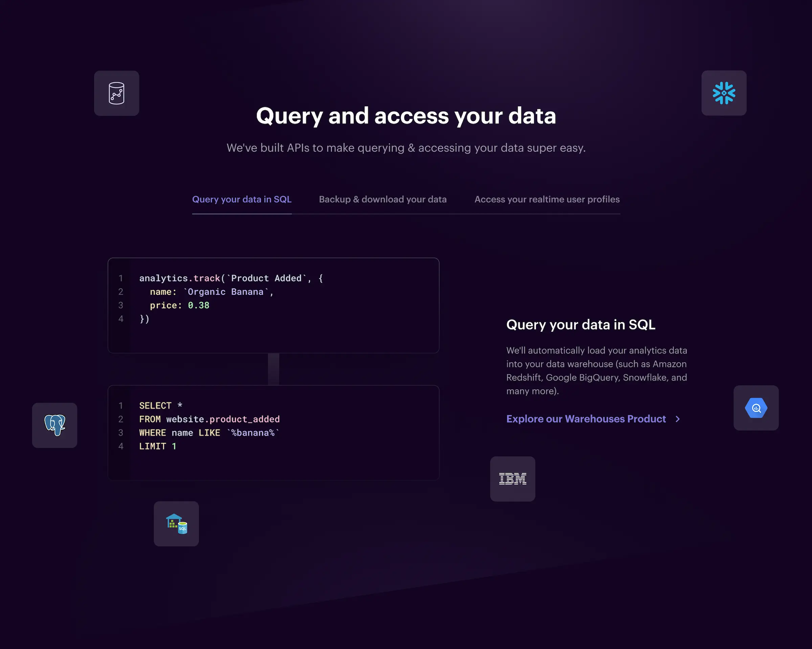Click line number 4 in the SQL snippet
The height and width of the screenshot is (649, 812).
click(x=121, y=446)
